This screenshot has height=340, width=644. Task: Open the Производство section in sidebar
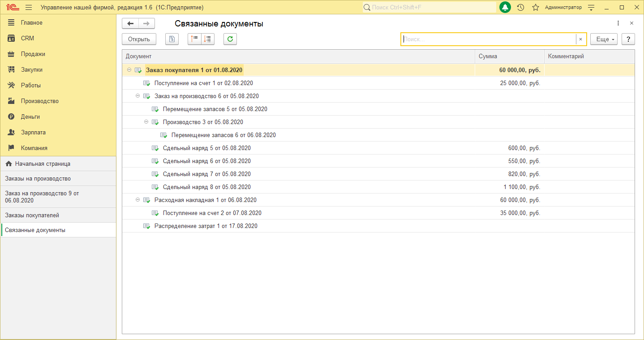(x=39, y=101)
